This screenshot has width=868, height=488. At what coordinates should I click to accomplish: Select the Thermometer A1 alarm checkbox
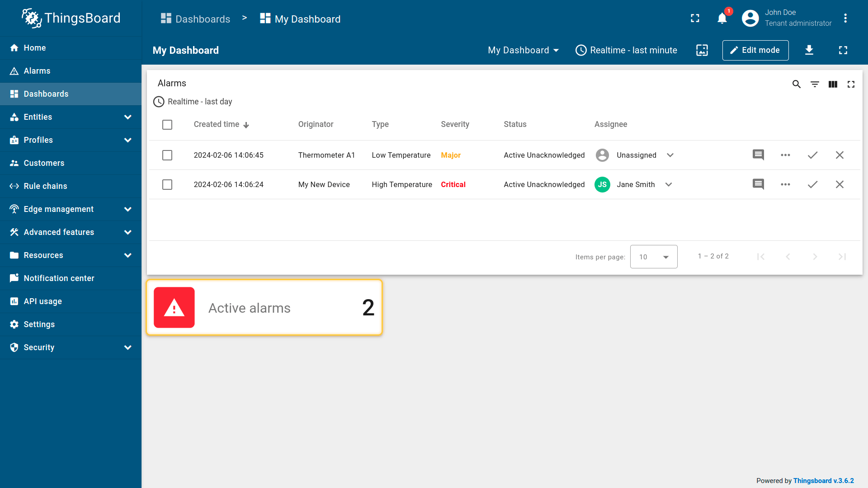[167, 155]
